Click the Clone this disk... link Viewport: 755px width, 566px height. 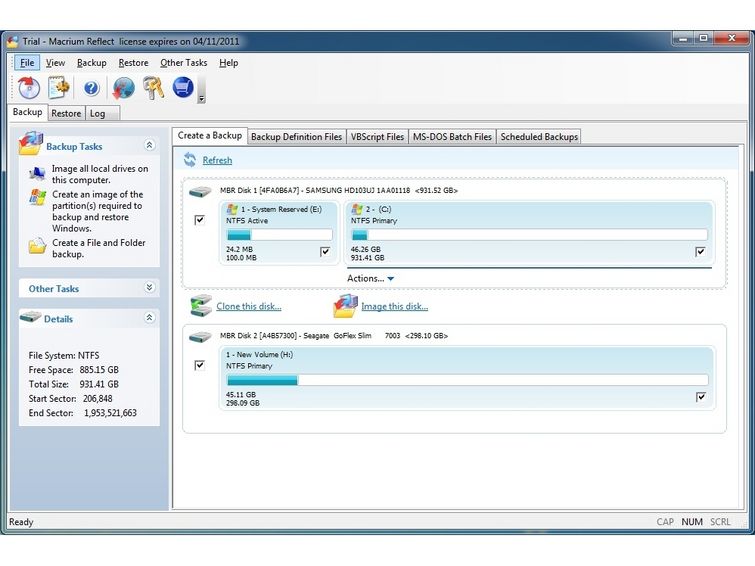click(248, 306)
